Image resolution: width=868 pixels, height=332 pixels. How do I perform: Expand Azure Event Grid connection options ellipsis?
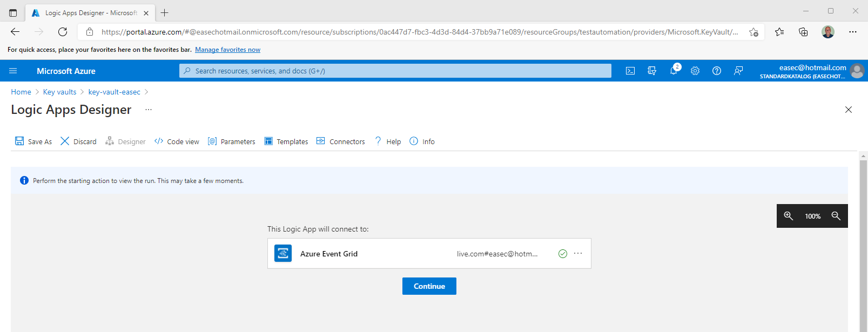click(578, 253)
